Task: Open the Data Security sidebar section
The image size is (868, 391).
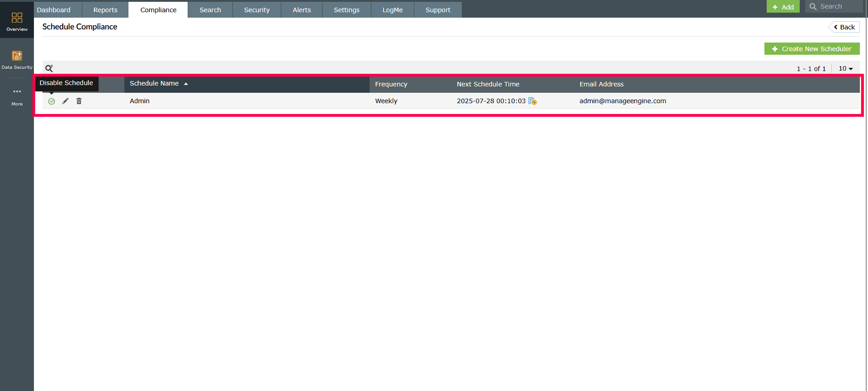Action: click(17, 59)
